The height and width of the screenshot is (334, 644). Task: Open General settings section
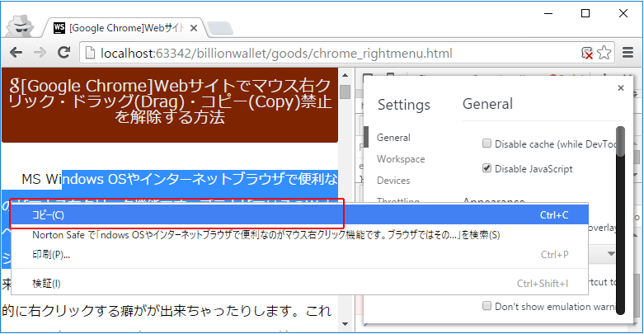click(393, 138)
